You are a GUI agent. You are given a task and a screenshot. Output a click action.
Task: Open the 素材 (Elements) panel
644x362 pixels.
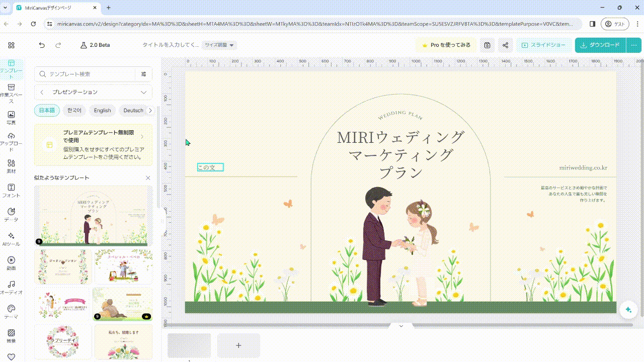pos(11,165)
